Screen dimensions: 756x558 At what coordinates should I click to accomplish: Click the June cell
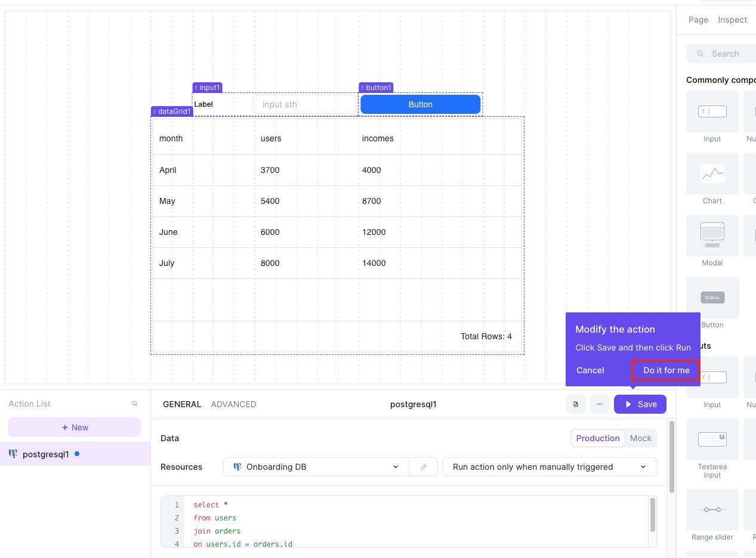[x=168, y=232]
